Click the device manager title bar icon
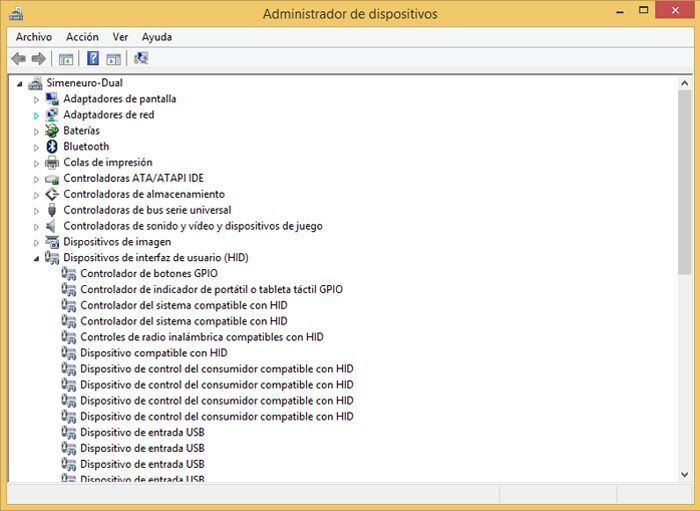This screenshot has height=511, width=700. (16, 14)
